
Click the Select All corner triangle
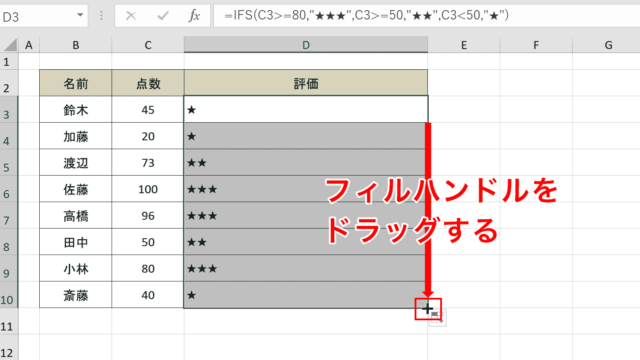point(10,44)
